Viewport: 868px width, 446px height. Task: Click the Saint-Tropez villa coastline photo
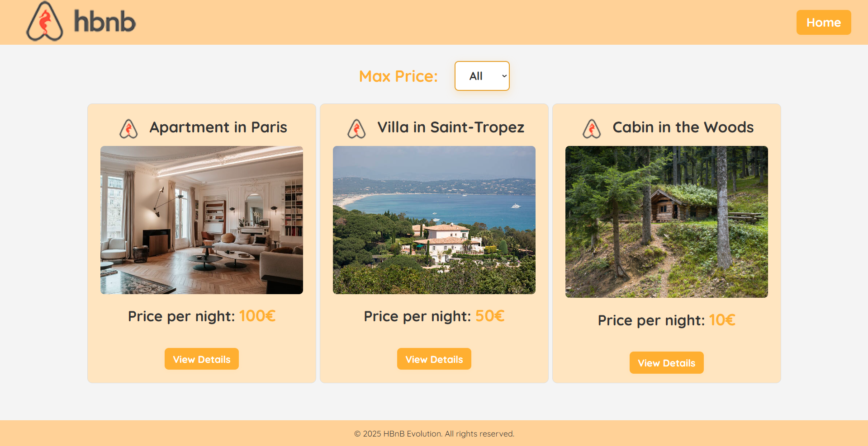point(434,220)
